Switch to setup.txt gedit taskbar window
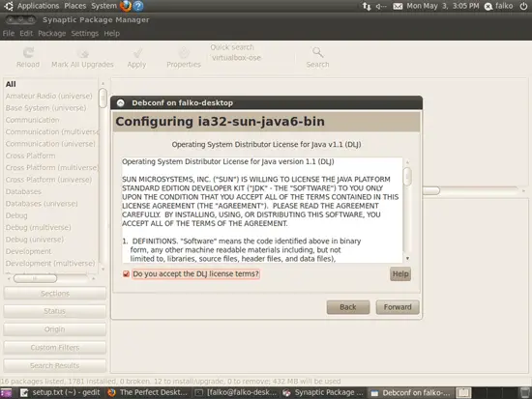Screen dimensions: 532x399 pos(60,392)
